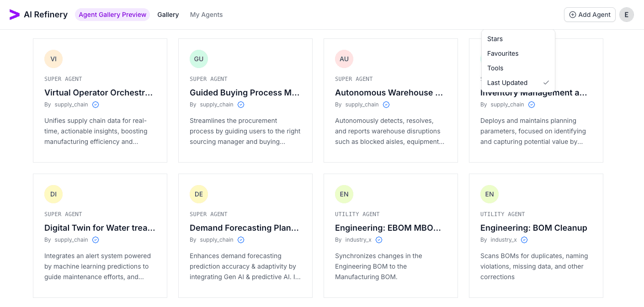Switch to the Gallery tab
The width and height of the screenshot is (644, 307).
pos(168,15)
